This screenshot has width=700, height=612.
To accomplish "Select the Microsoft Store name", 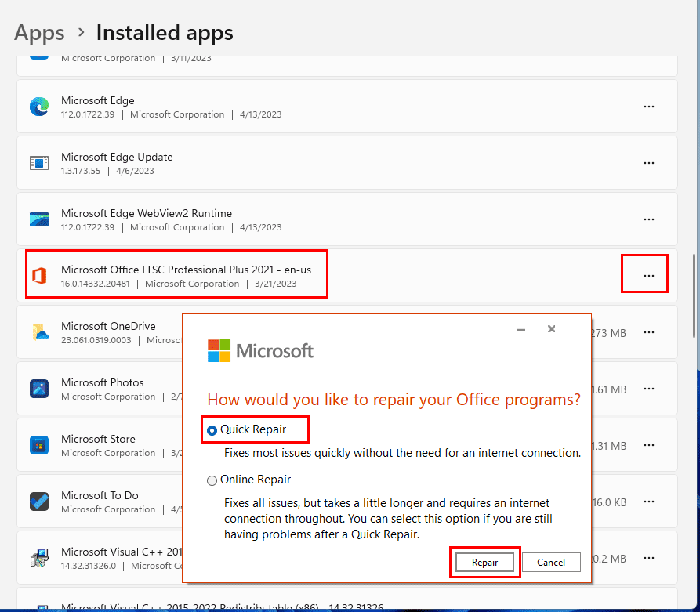I will click(98, 439).
